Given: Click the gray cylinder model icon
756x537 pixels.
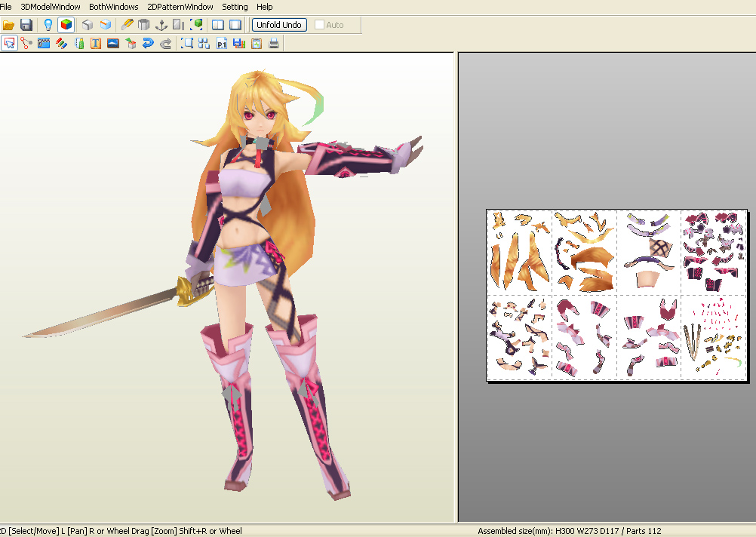Looking at the screenshot, I should (143, 25).
